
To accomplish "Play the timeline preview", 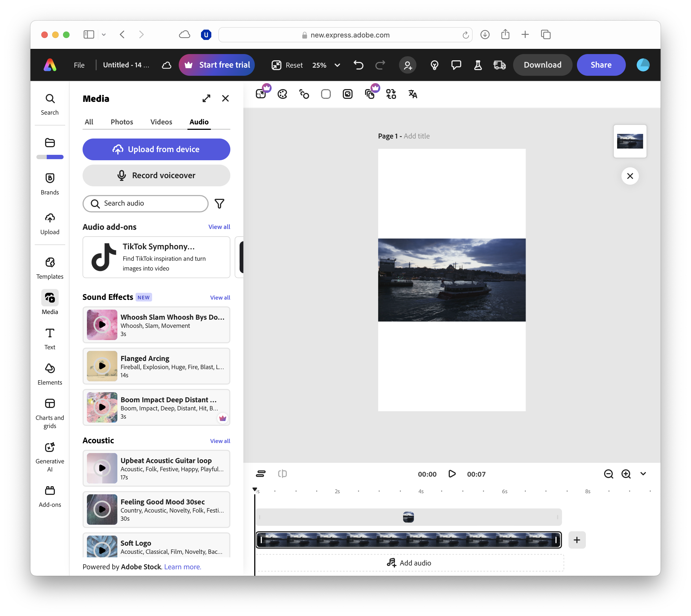I will (x=452, y=474).
